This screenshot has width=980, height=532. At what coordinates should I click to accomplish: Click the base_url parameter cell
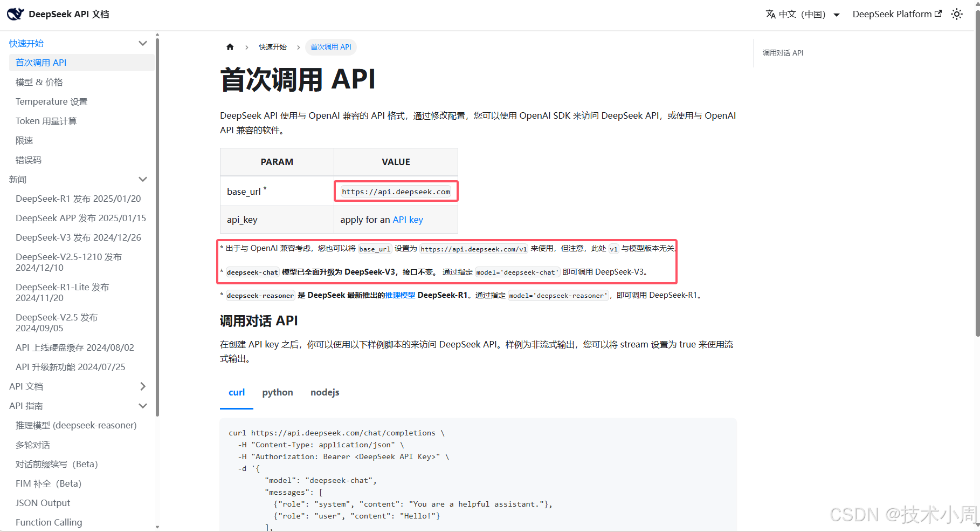(x=277, y=192)
